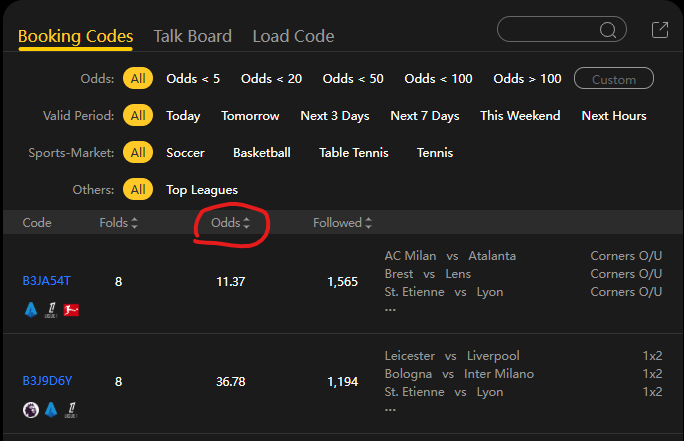
Task: Click Bologna vs Inter Milano match
Action: [459, 374]
